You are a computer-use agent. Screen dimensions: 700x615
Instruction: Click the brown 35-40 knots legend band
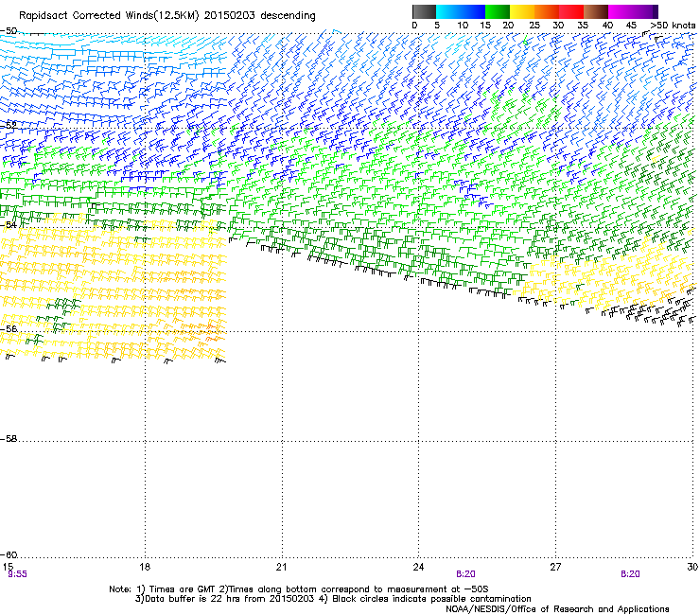596,11
